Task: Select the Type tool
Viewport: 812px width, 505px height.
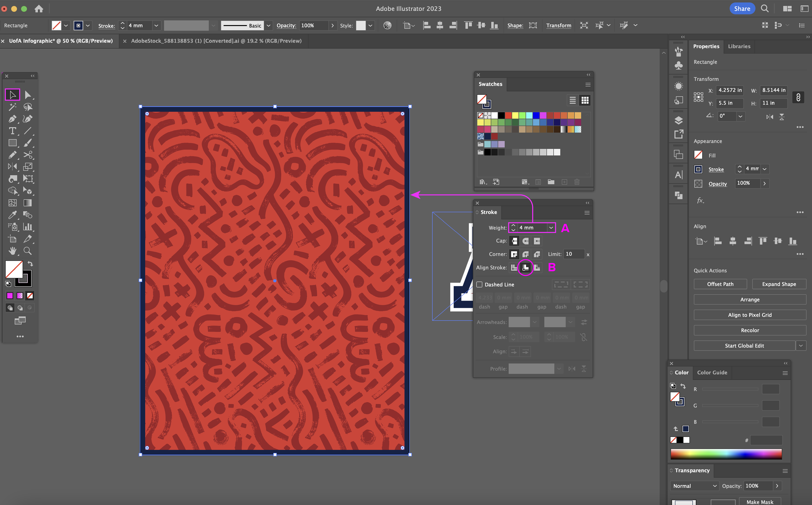Action: point(12,131)
